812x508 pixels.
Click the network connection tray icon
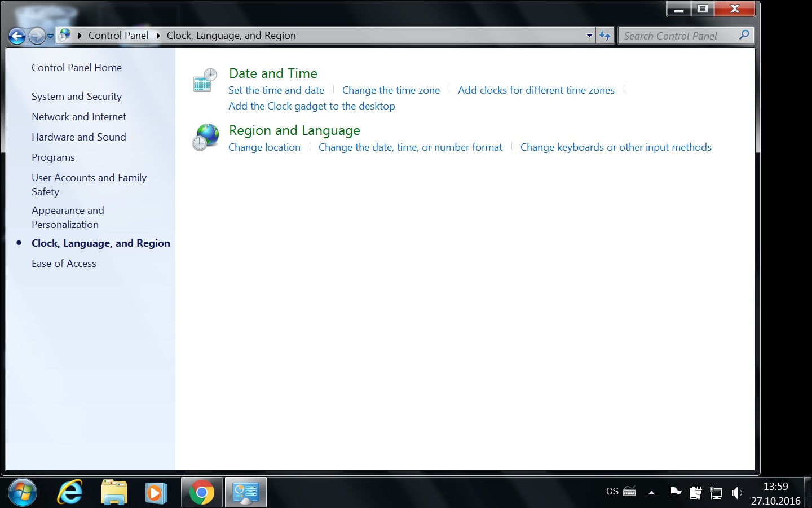716,493
